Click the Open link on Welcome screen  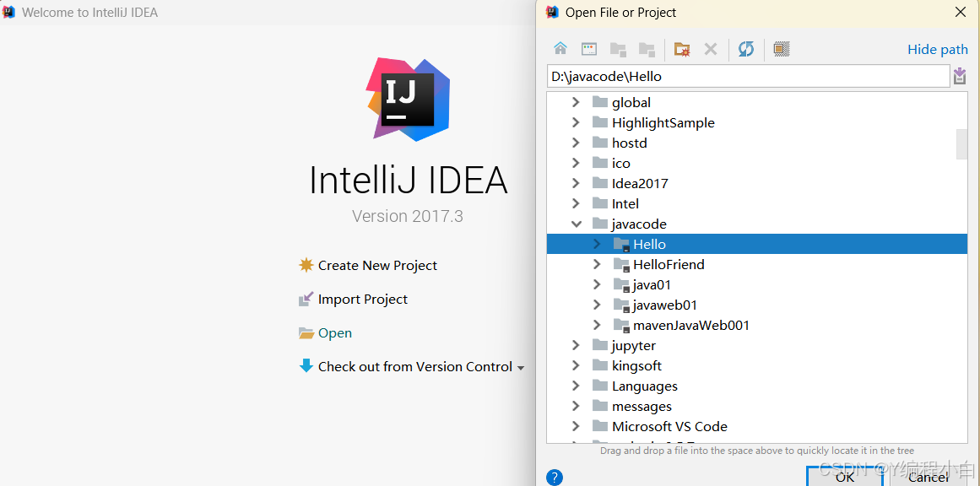pyautogui.click(x=335, y=333)
